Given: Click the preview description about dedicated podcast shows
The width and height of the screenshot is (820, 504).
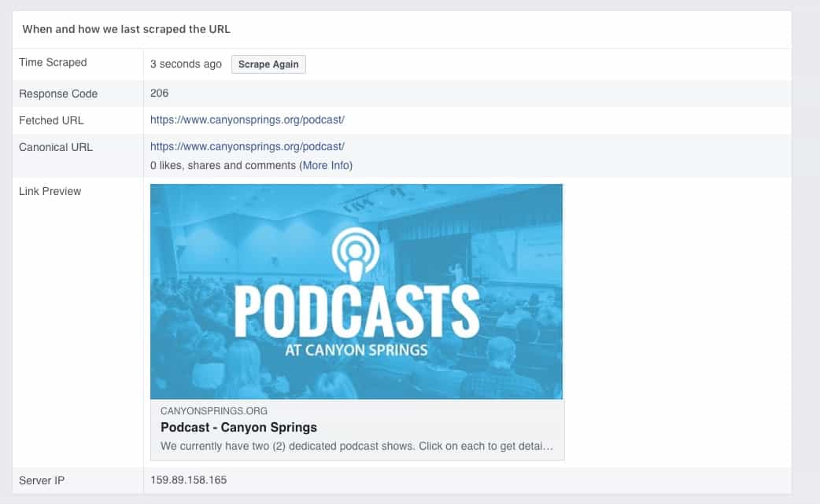Looking at the screenshot, I should [356, 446].
